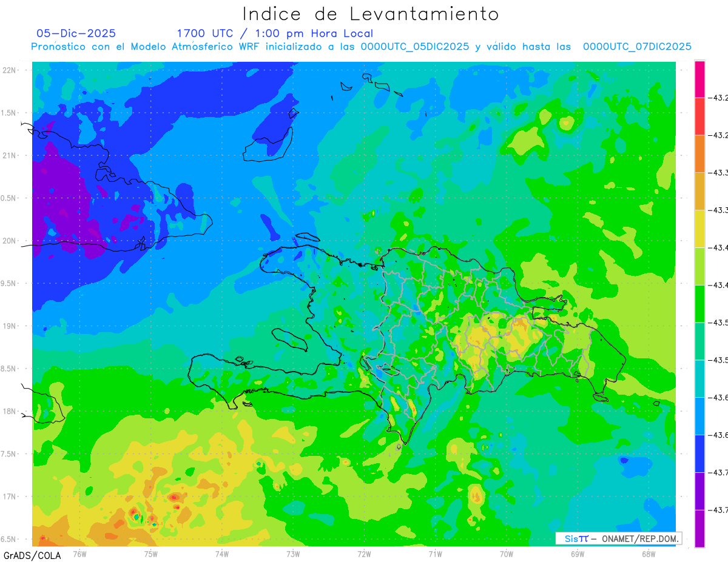This screenshot has height=562, width=728.
Task: Pick the indigo-violet colorbar swatch
Action: [x=699, y=491]
